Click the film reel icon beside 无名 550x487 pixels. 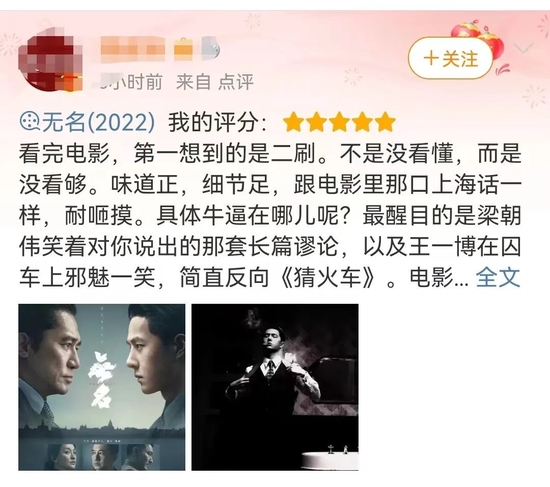point(29,122)
